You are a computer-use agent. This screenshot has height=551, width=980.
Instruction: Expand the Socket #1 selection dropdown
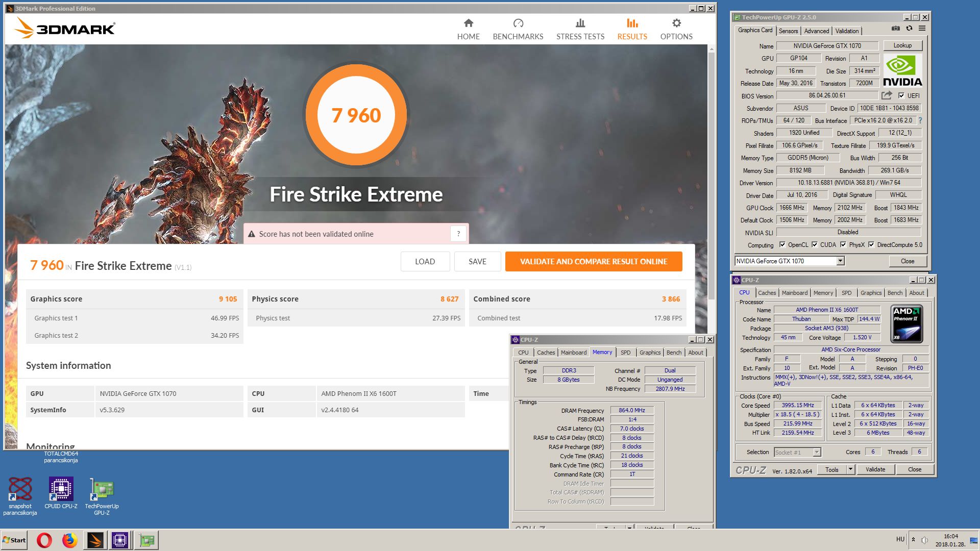pos(817,452)
